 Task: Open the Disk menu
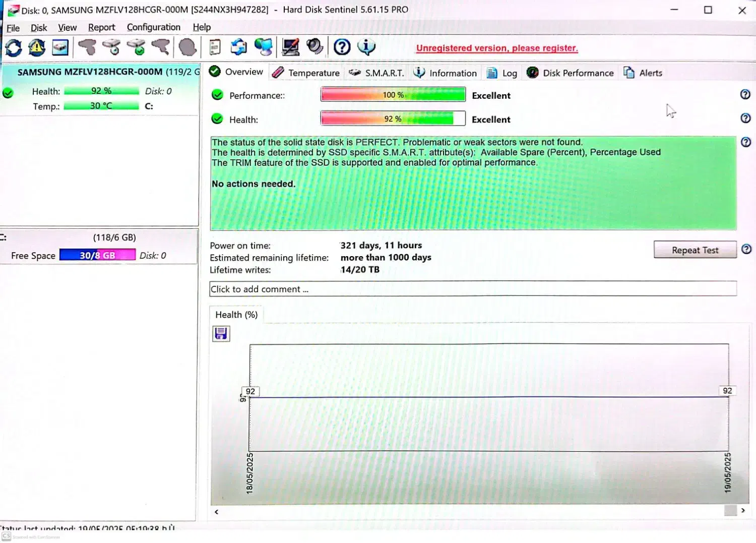(39, 28)
